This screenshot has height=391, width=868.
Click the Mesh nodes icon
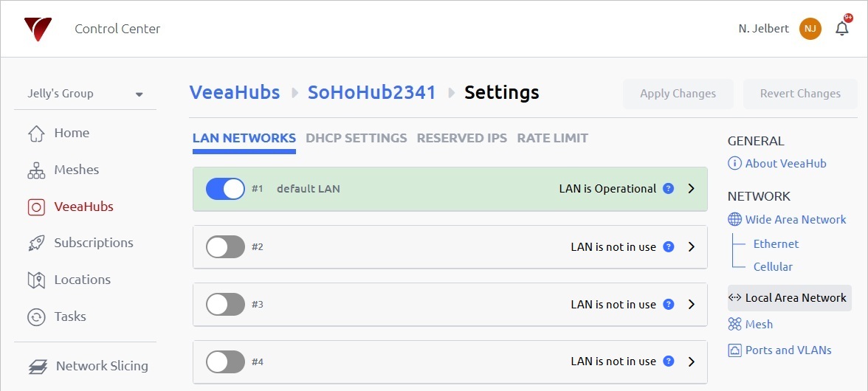click(734, 324)
